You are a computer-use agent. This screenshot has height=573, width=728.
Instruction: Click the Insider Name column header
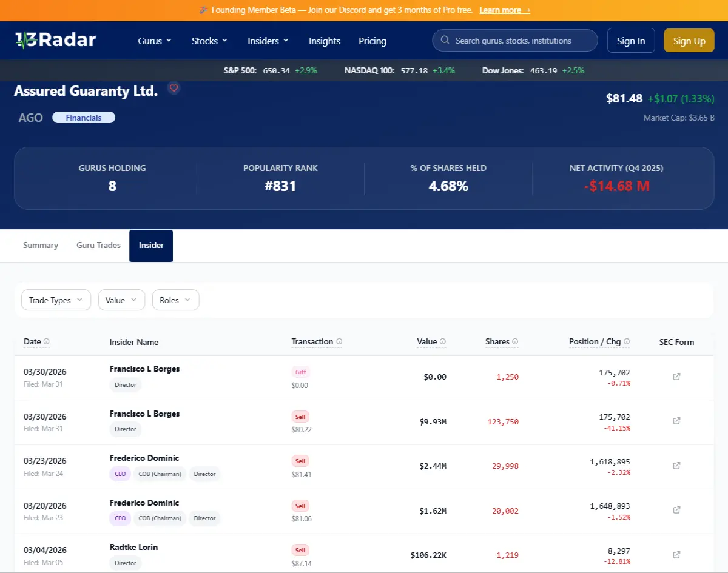click(x=134, y=342)
